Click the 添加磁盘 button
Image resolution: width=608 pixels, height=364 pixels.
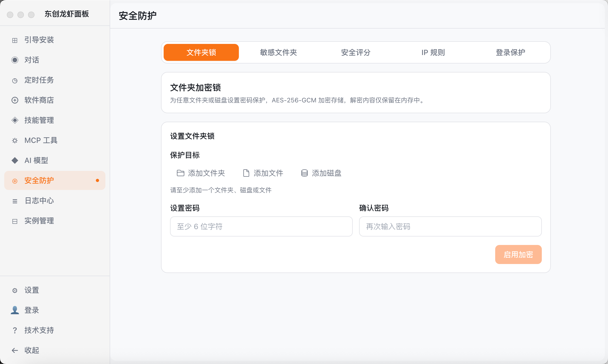click(x=321, y=173)
